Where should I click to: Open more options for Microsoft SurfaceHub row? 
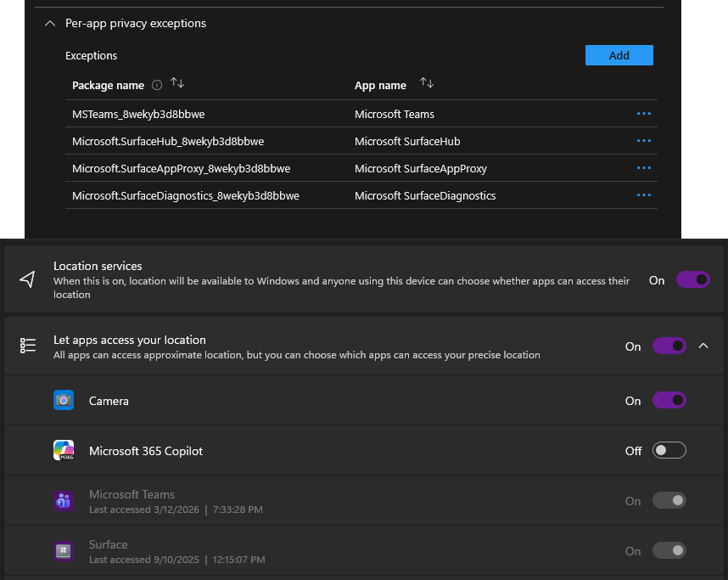tap(643, 141)
